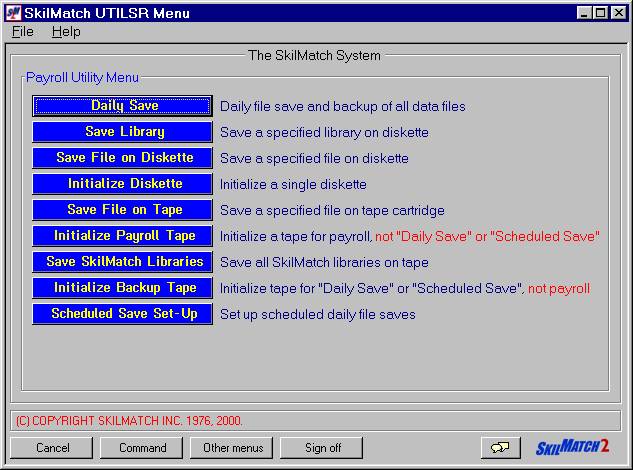
Task: Click the Command button
Action: [x=142, y=448]
